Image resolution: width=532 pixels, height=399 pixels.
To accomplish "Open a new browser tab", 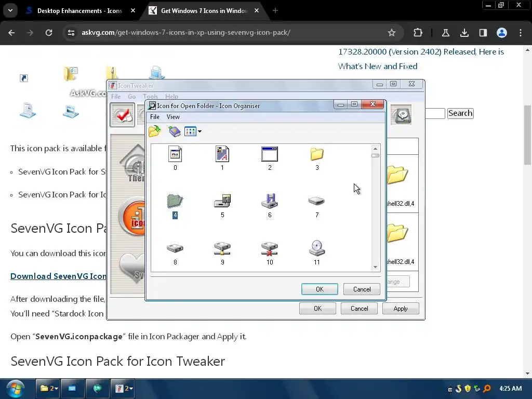I will tap(275, 11).
